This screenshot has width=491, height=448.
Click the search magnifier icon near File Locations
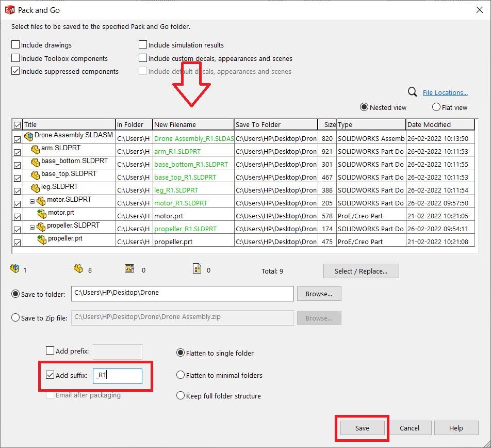[x=412, y=92]
